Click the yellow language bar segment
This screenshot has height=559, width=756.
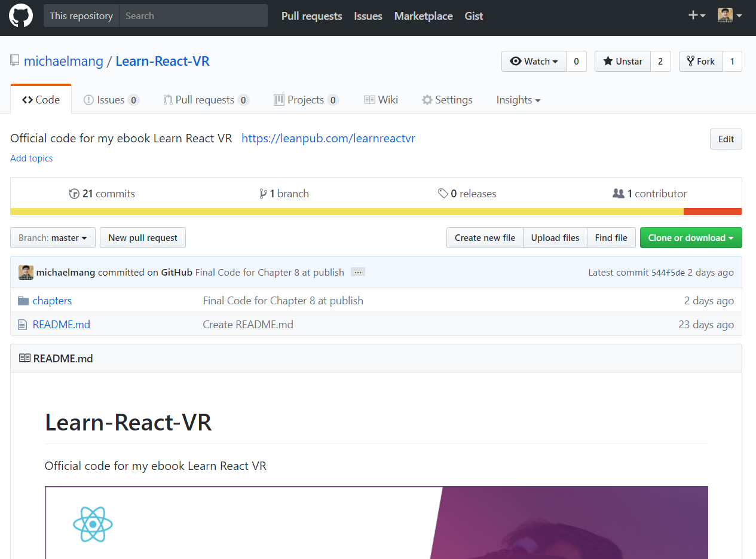(347, 212)
